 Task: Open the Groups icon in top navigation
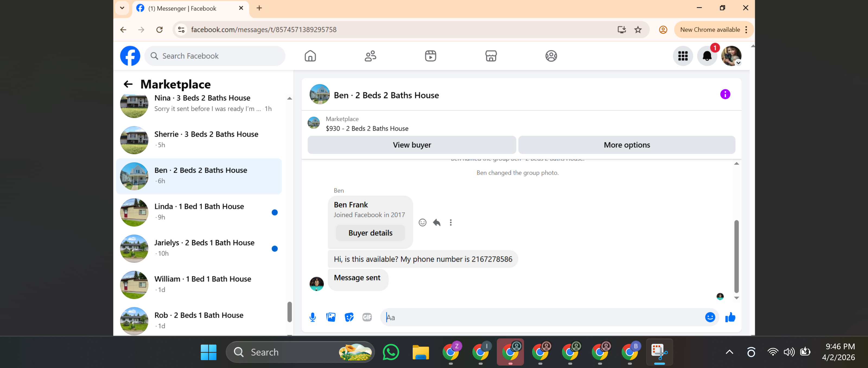click(x=551, y=56)
